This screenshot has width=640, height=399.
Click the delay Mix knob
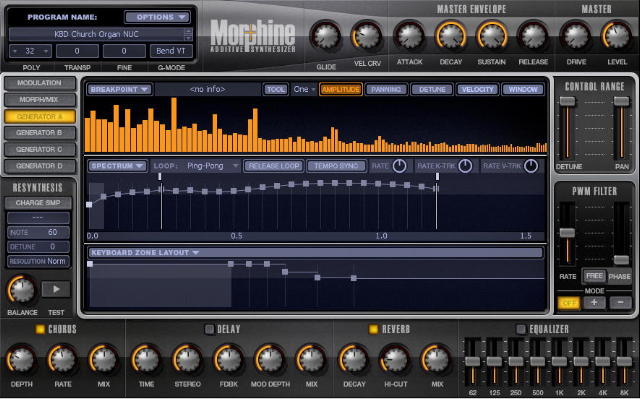pos(311,360)
